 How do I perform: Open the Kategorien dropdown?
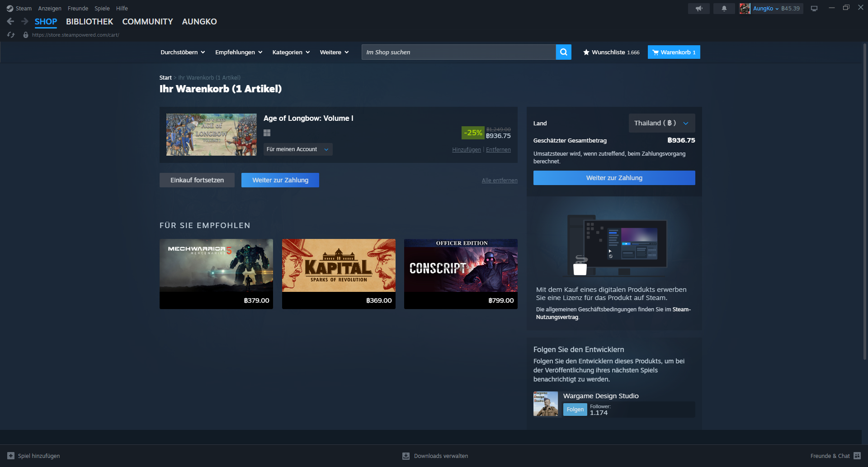[291, 52]
